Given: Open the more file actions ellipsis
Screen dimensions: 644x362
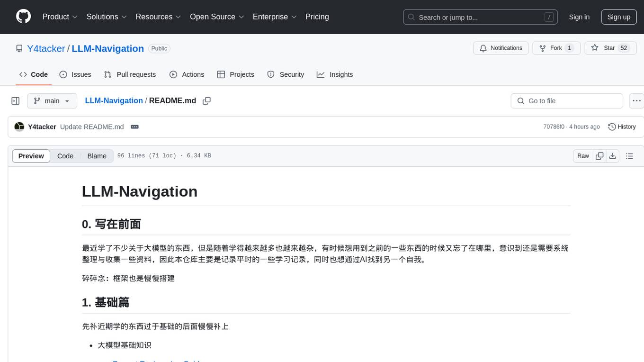Looking at the screenshot, I should 636,101.
